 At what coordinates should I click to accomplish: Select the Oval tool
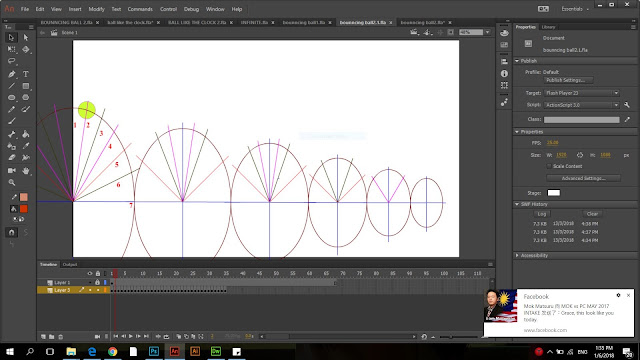pos(11,98)
